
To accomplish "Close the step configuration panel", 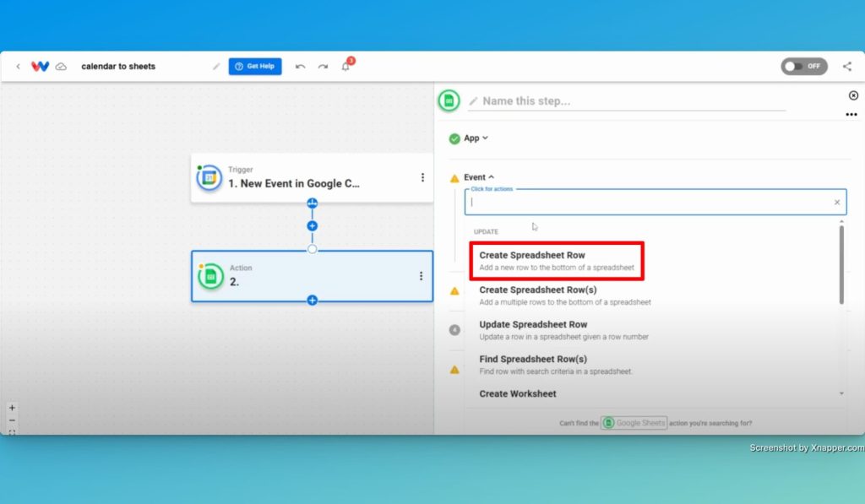I will (853, 95).
